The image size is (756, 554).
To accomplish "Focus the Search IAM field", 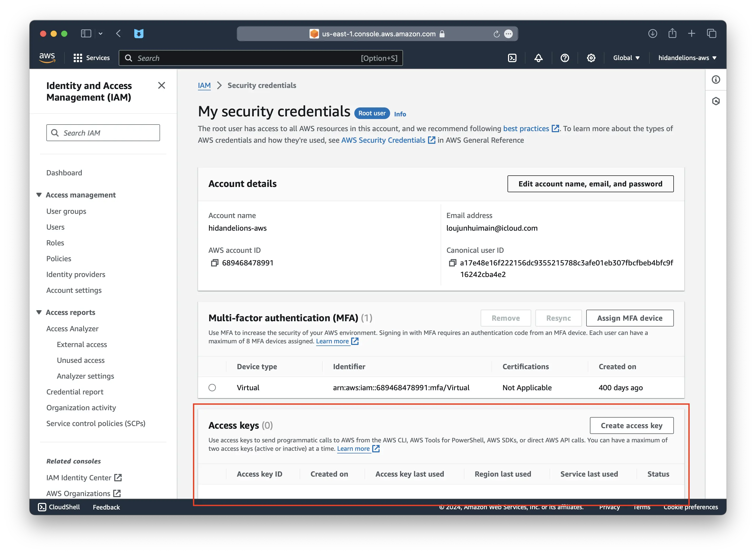I will coord(103,133).
